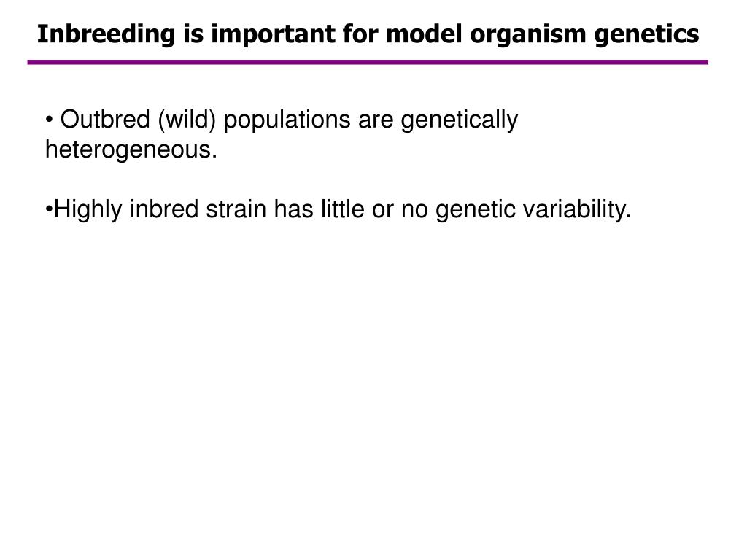The image size is (747, 560).
Task: Click the word "little" in second bullet
Action: pos(343,209)
